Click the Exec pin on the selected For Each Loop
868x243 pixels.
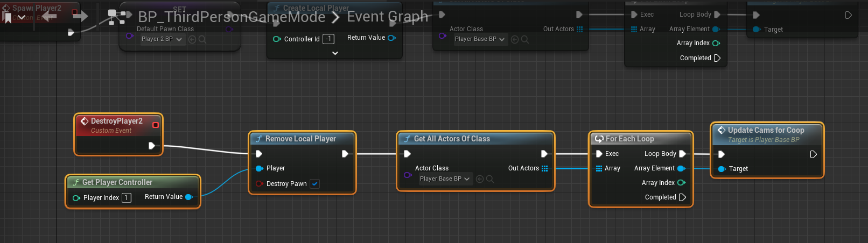click(599, 154)
